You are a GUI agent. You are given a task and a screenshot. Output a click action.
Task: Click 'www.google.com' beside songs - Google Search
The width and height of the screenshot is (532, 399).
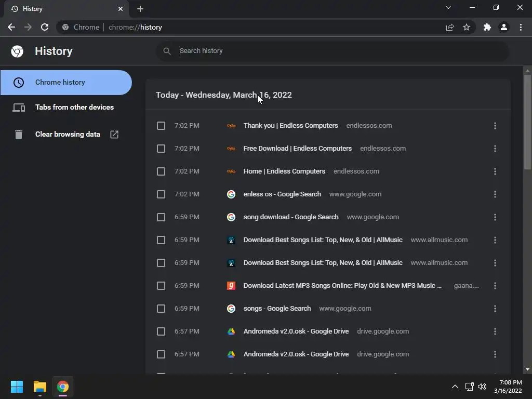coord(345,309)
